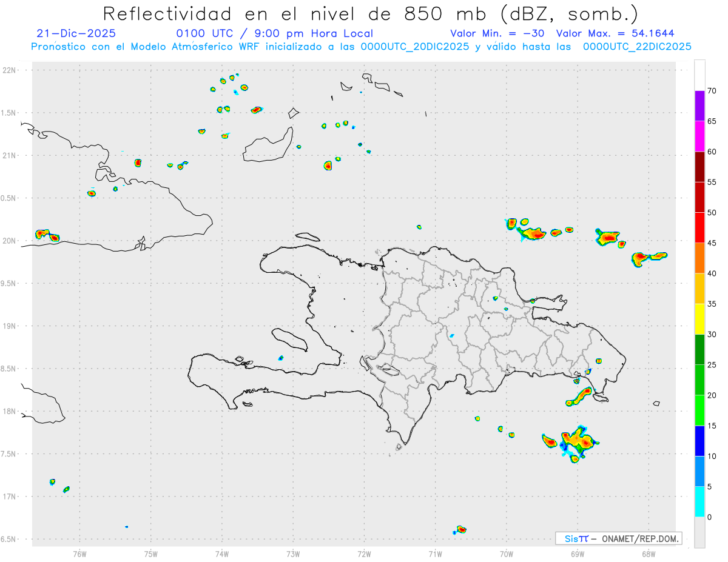Click the "10" colorbar label
The image size is (728, 562).
pyautogui.click(x=712, y=456)
